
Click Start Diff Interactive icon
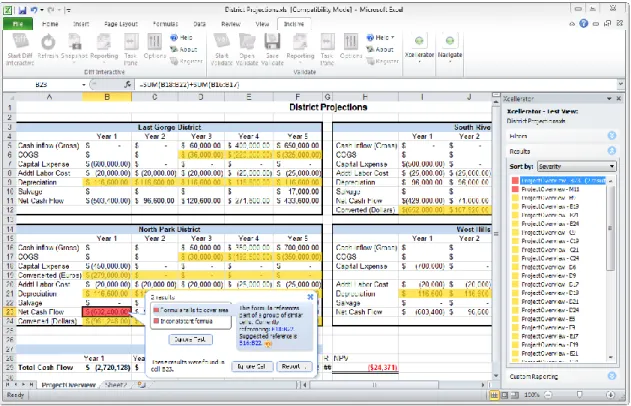(x=20, y=42)
